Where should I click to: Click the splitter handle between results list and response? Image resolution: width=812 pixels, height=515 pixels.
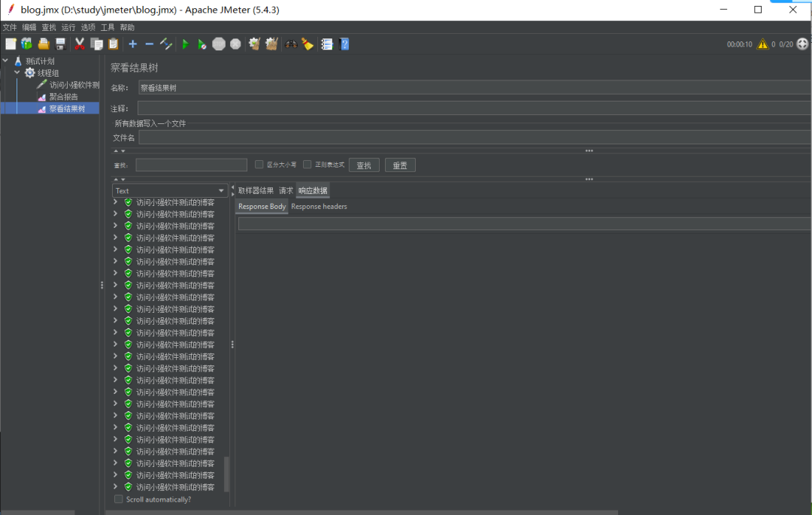[232, 344]
